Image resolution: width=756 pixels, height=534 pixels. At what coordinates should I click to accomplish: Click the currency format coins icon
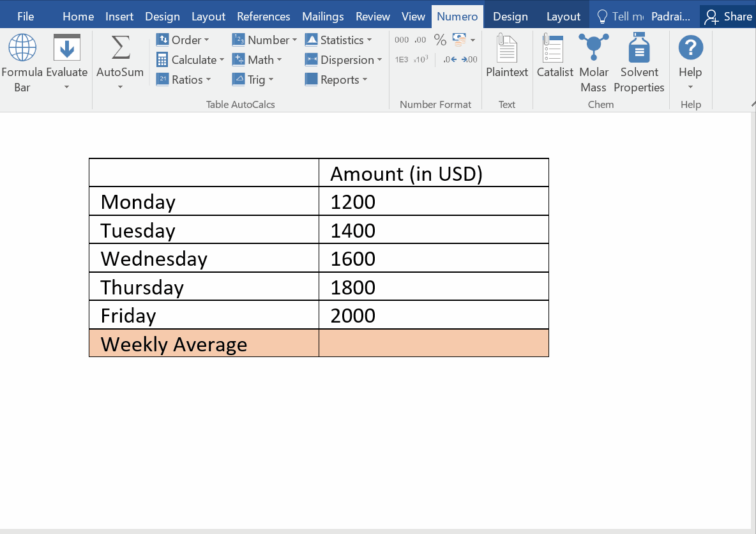pyautogui.click(x=459, y=40)
